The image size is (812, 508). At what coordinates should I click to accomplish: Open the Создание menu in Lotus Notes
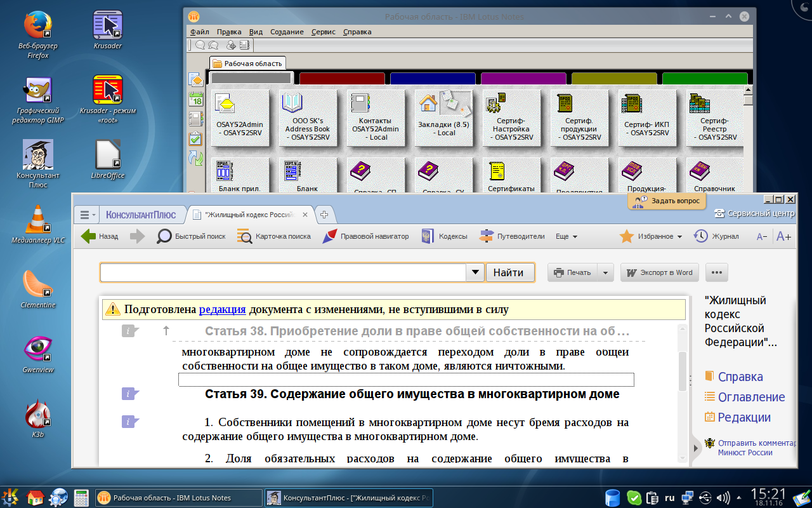pyautogui.click(x=287, y=32)
